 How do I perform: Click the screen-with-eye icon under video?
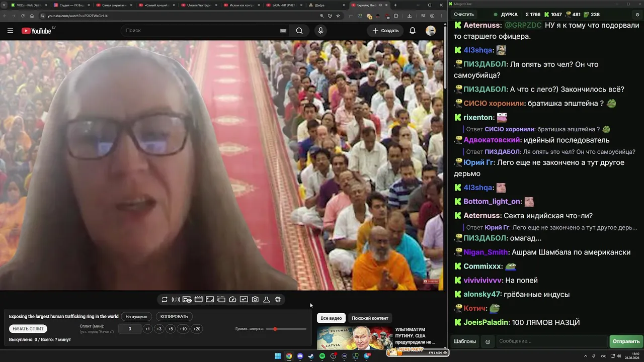tap(187, 300)
